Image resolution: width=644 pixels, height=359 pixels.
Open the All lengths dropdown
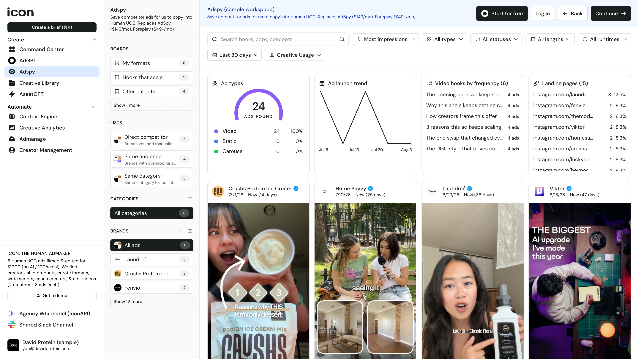550,39
